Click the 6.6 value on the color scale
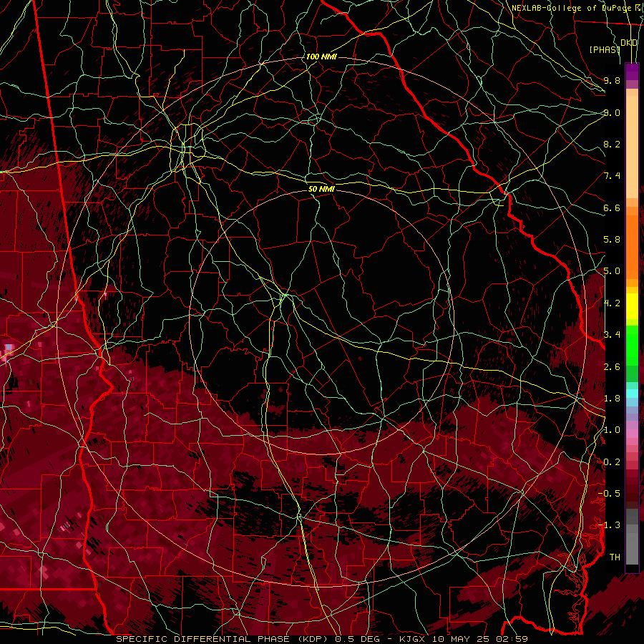This screenshot has width=644, height=644. [612, 208]
